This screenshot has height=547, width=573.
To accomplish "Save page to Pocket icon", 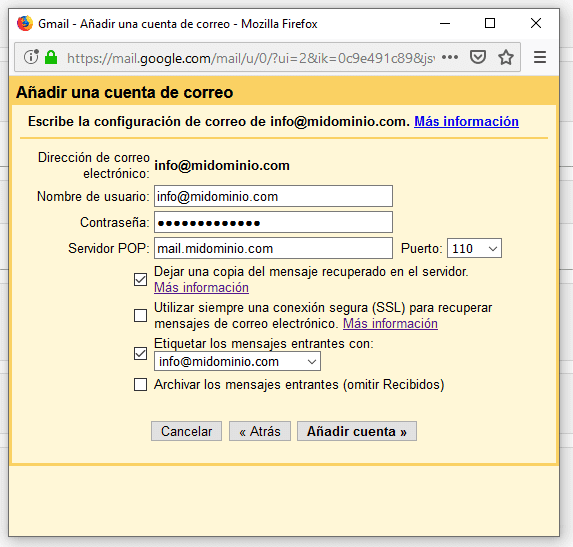I will pyautogui.click(x=478, y=57).
